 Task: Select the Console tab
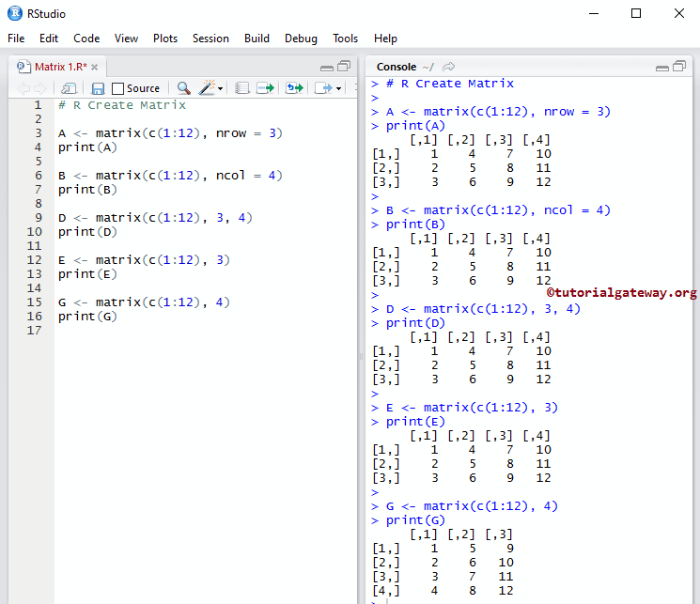point(397,67)
